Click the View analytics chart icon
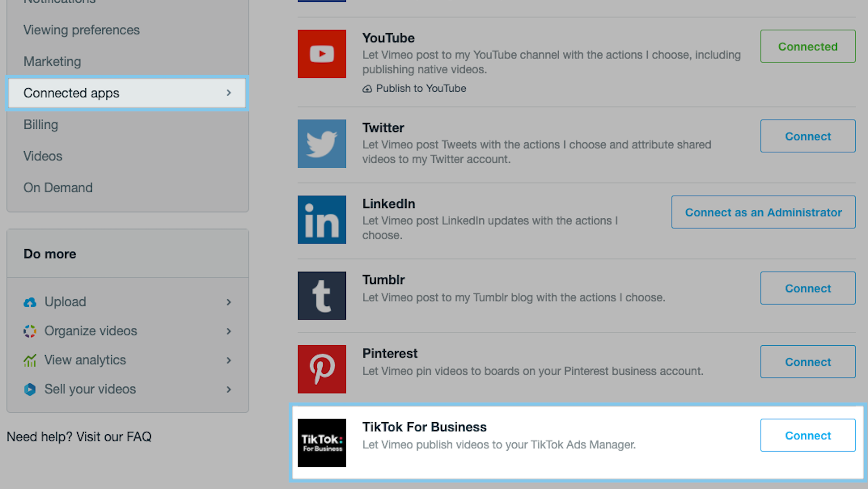Viewport: 868px width, 489px height. coord(30,360)
